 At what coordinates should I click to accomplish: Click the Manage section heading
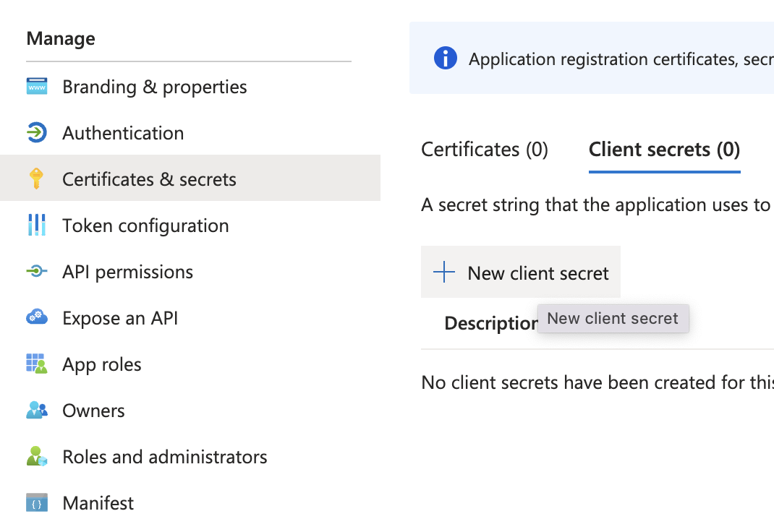(x=61, y=38)
